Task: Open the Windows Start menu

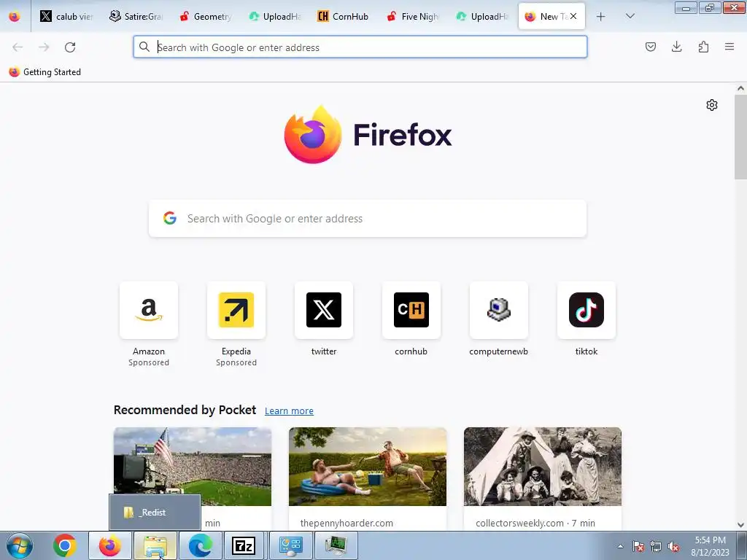Action: (x=20, y=545)
